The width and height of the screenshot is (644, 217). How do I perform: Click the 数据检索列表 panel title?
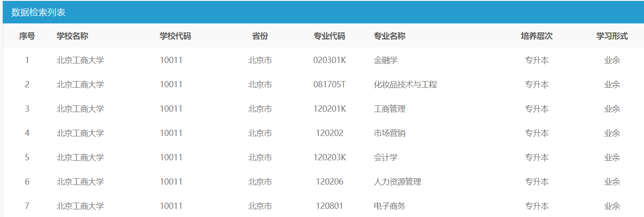click(38, 12)
